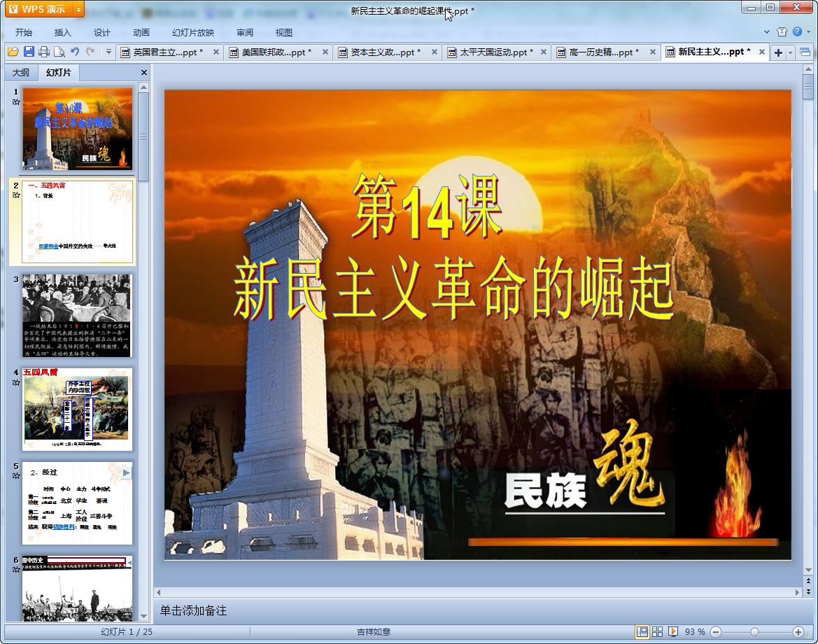Select slide 6 thumbnail
Image resolution: width=818 pixels, height=644 pixels.
coord(77,588)
